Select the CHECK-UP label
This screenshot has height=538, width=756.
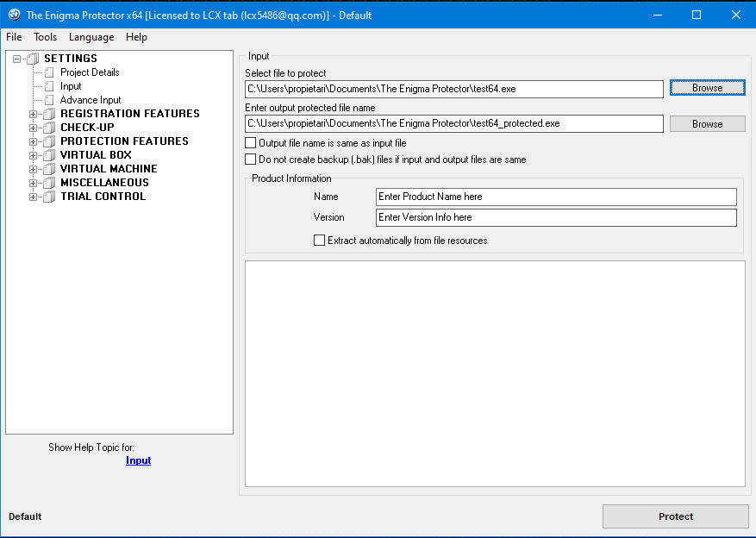pos(87,128)
